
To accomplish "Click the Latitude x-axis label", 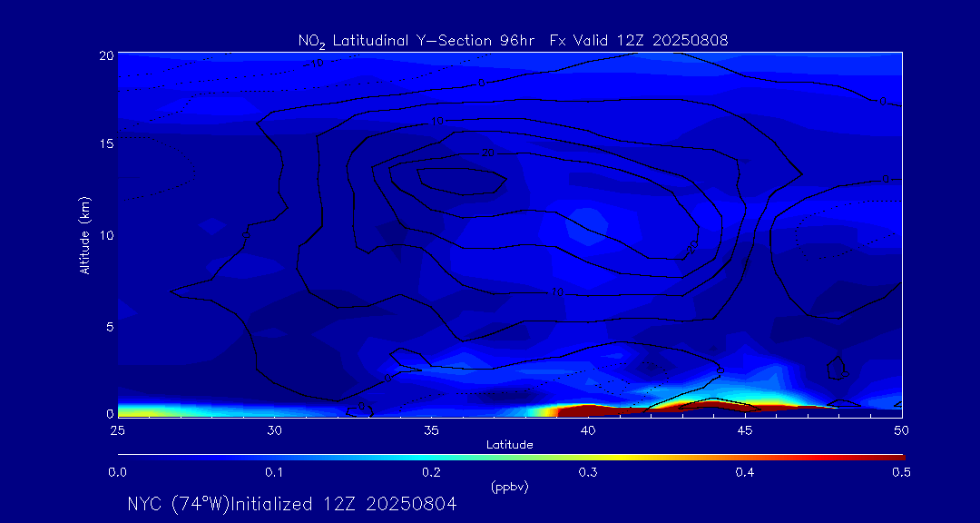I will coord(509,445).
